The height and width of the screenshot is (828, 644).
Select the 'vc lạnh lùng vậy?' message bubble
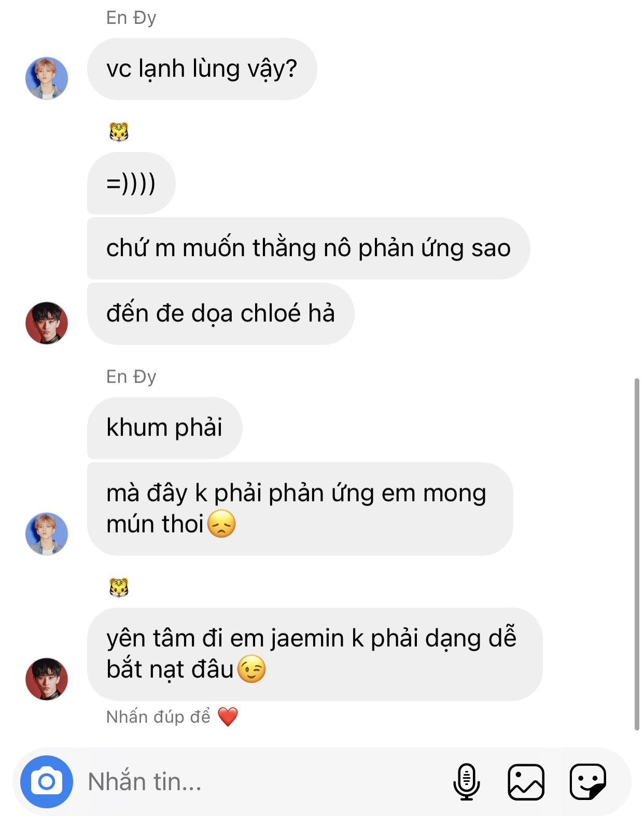tap(202, 69)
